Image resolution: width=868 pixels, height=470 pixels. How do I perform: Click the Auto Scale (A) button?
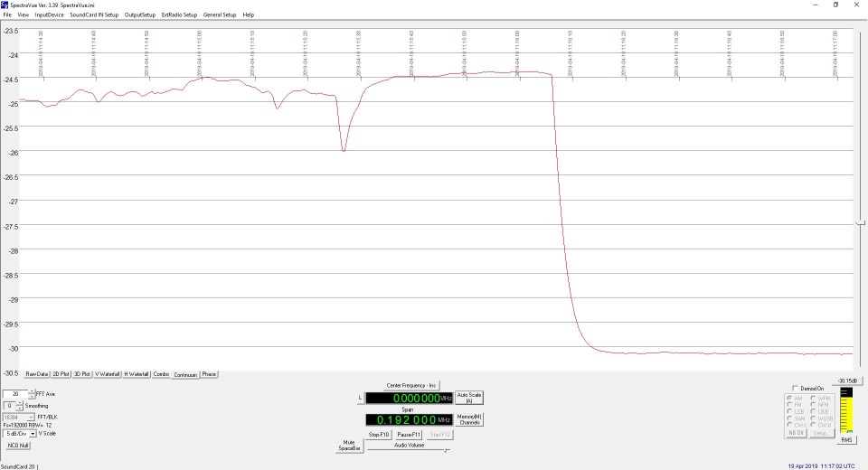(469, 398)
